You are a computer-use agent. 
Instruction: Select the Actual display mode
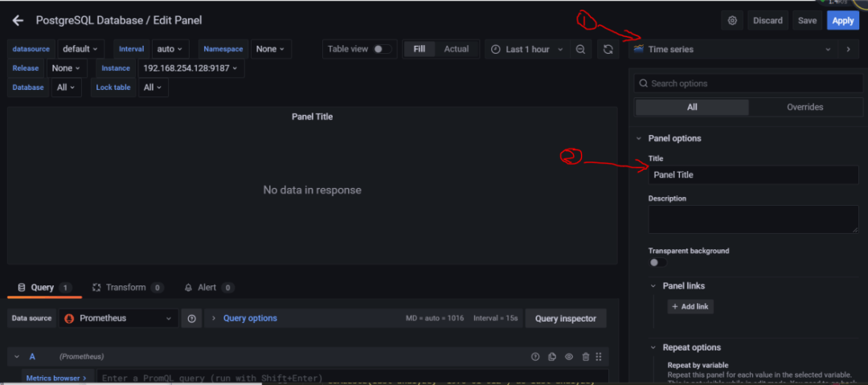tap(457, 49)
